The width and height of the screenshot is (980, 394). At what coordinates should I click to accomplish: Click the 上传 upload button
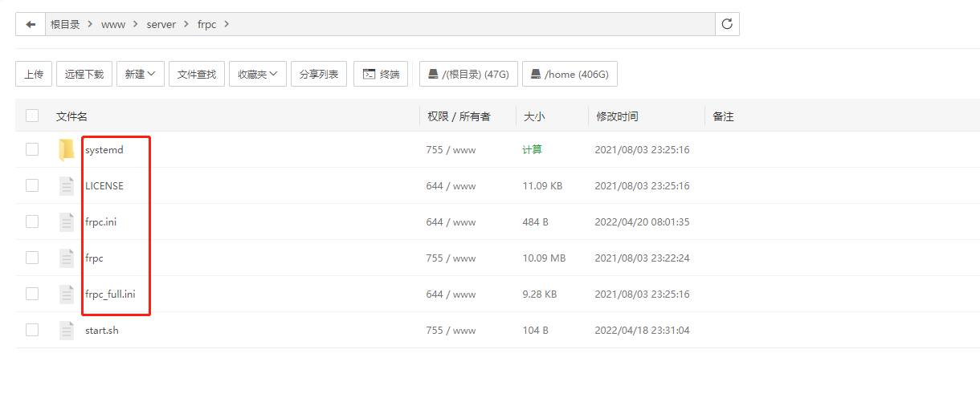pyautogui.click(x=34, y=74)
